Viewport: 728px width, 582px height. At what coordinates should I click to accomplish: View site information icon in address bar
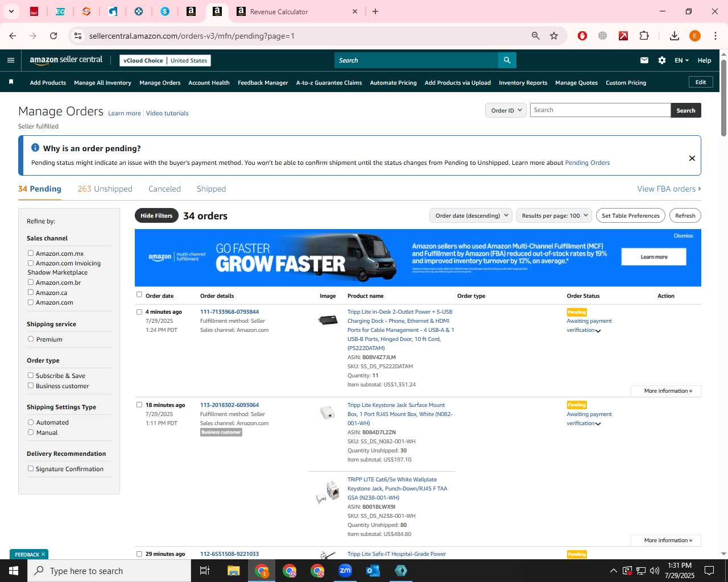click(78, 36)
